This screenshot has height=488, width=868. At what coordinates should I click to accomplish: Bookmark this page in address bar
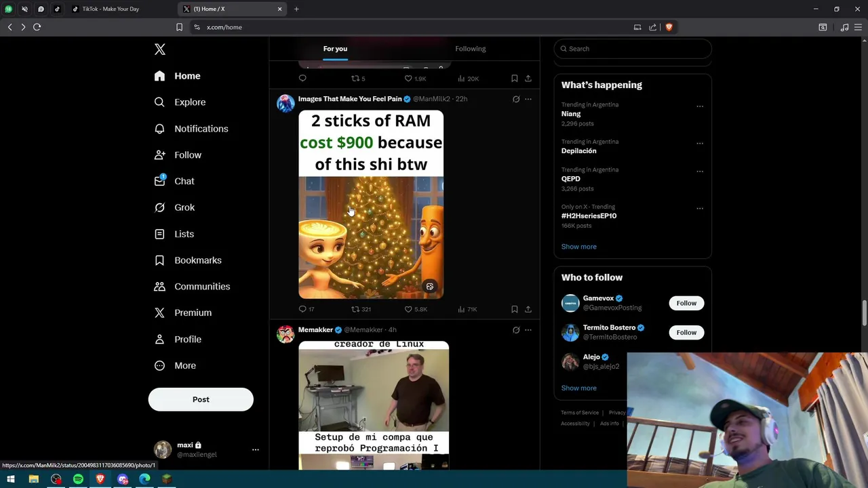179,27
